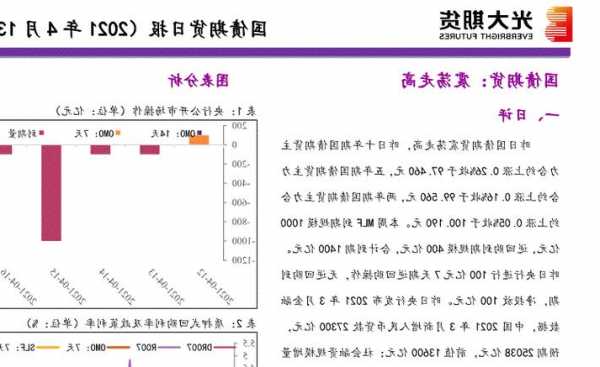Click the orange OMO: 7天 legend marker in chart 1

click(x=118, y=133)
